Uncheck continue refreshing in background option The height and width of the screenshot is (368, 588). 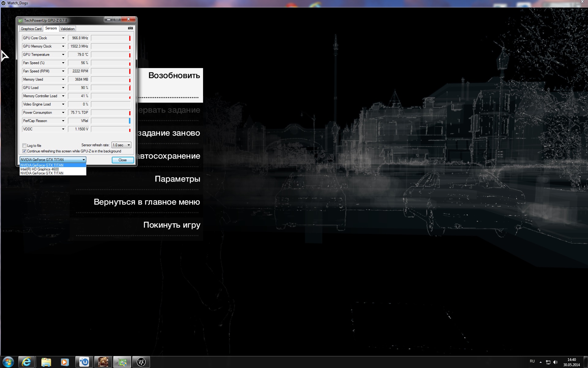tap(24, 151)
